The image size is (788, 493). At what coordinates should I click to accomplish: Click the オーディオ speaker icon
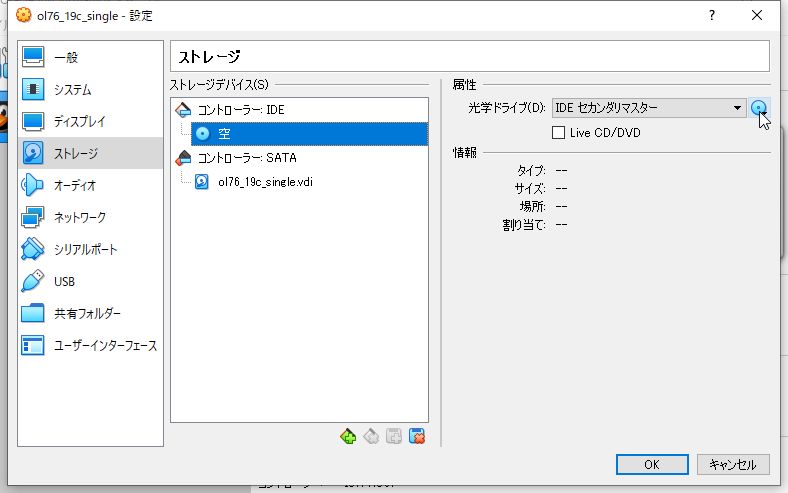tap(33, 185)
